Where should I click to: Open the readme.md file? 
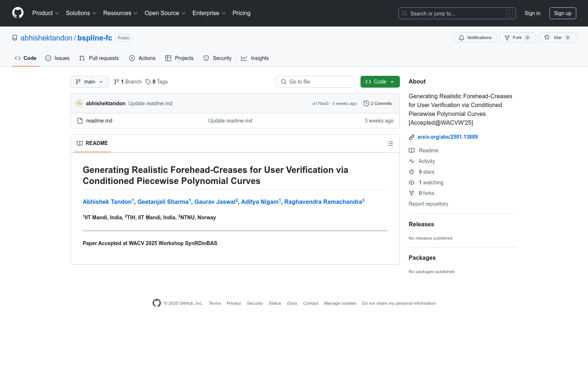pyautogui.click(x=99, y=121)
